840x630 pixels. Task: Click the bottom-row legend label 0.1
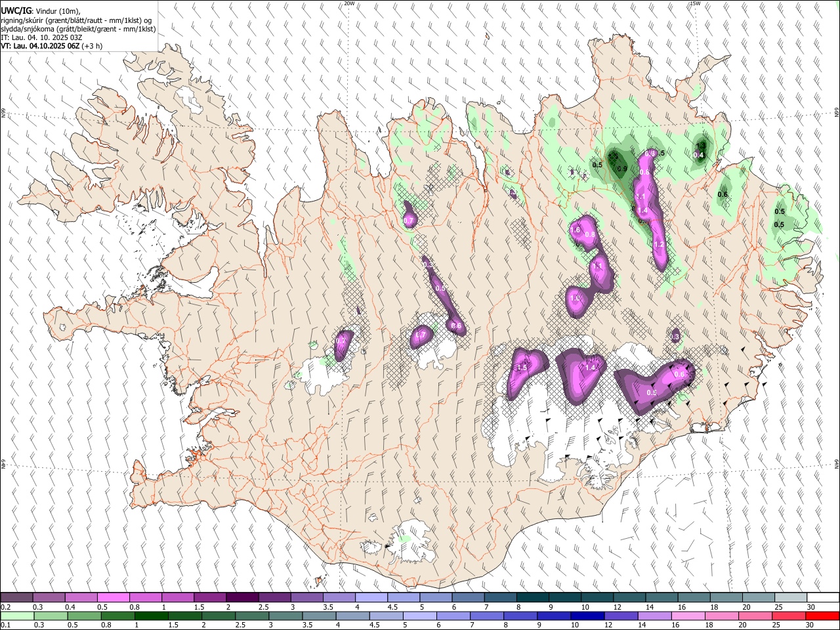pyautogui.click(x=6, y=625)
